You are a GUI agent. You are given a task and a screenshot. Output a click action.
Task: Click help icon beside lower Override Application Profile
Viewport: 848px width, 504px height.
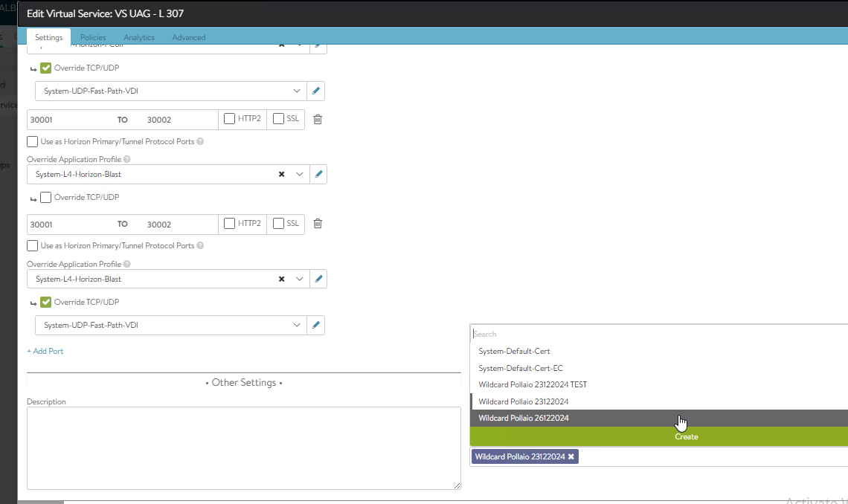click(x=127, y=264)
